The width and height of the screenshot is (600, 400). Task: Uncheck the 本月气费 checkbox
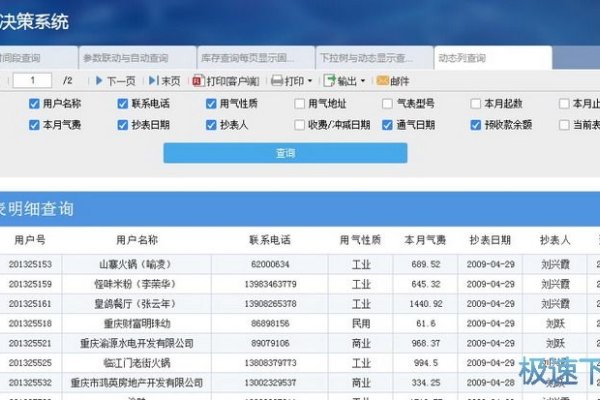pos(34,125)
